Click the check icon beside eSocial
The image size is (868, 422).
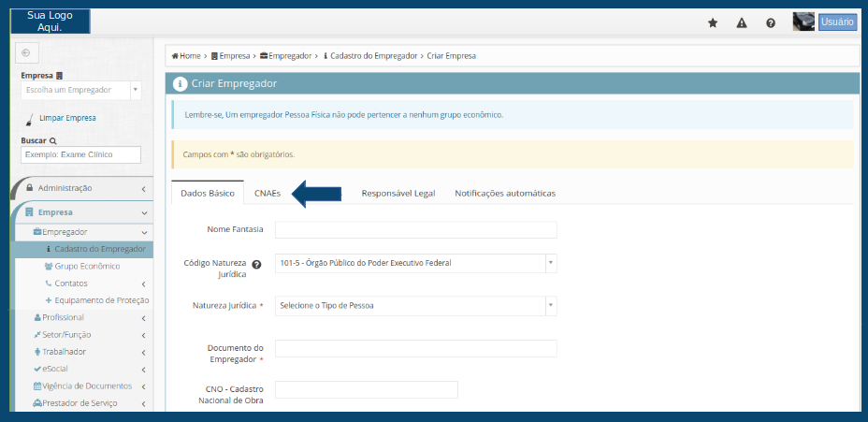click(37, 369)
